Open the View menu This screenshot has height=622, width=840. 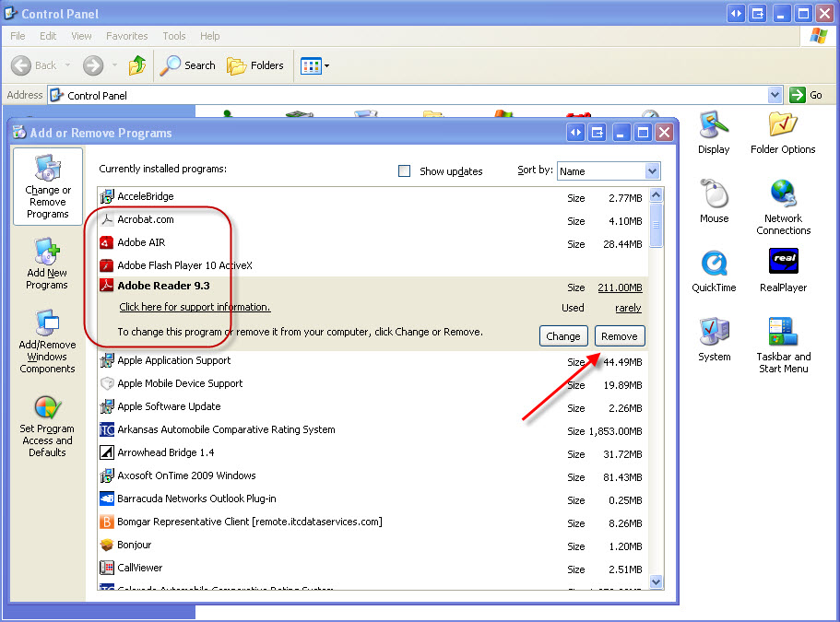point(81,36)
